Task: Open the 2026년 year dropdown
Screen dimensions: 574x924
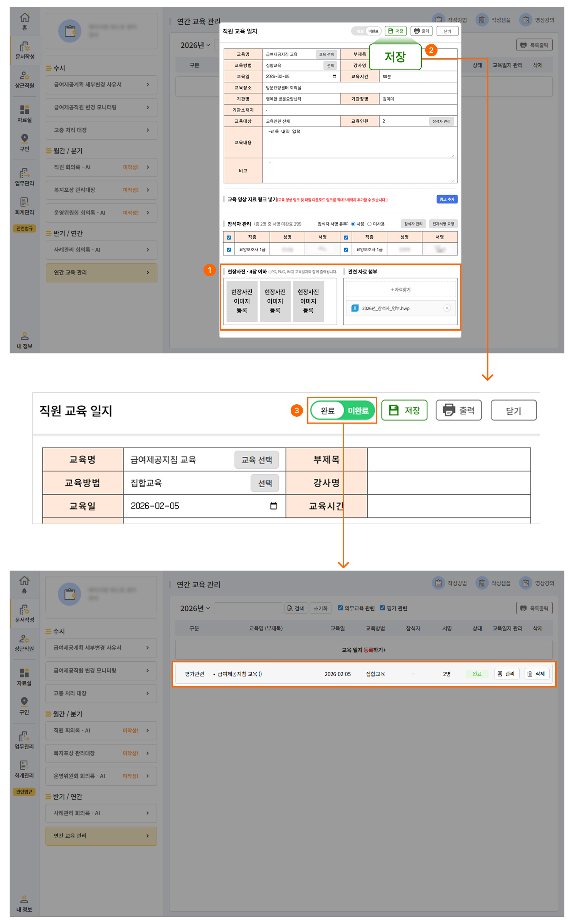Action: point(195,608)
